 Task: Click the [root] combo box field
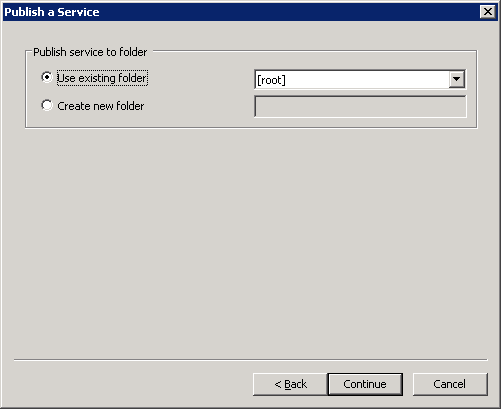360,79
